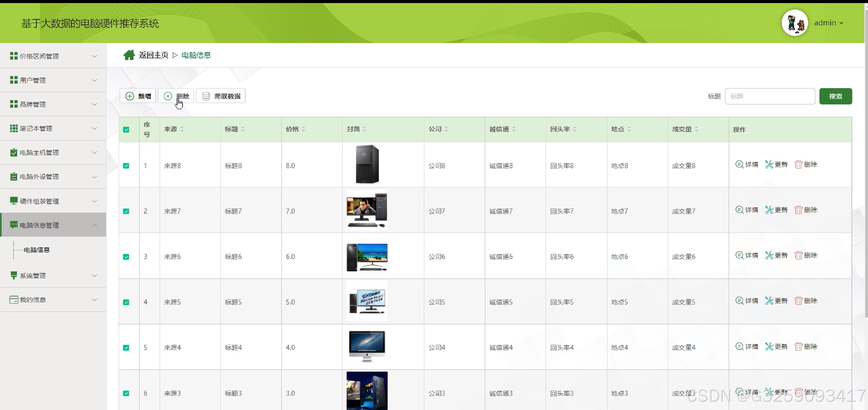
Task: Click the green 搜索 button
Action: tap(835, 96)
